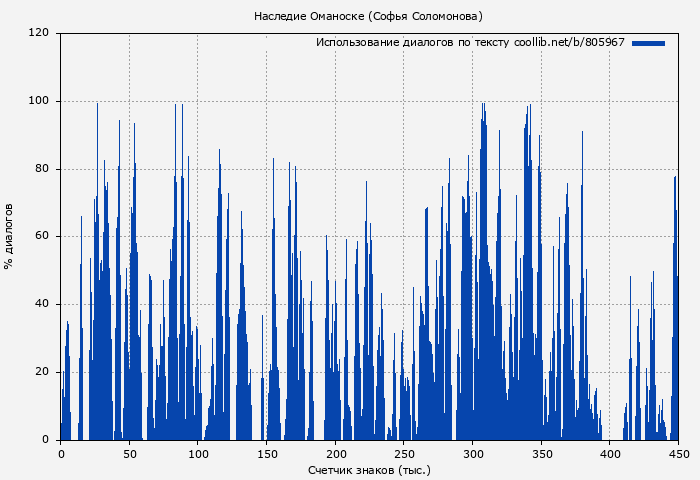This screenshot has height=480, width=700.
Task: Click the blue legend color swatch
Action: pyautogui.click(x=648, y=43)
